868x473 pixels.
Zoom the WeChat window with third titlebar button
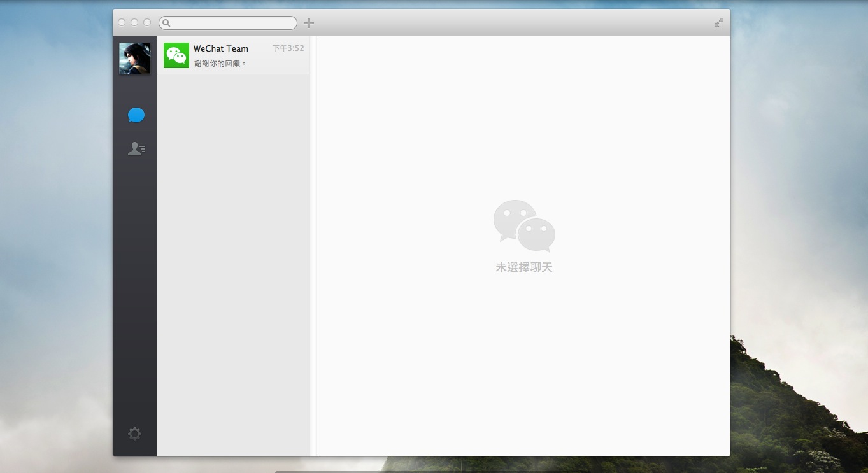(147, 22)
